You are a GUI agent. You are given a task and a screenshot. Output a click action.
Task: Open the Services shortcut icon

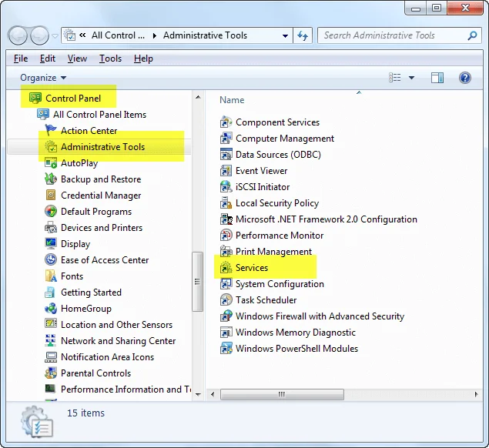tap(226, 268)
